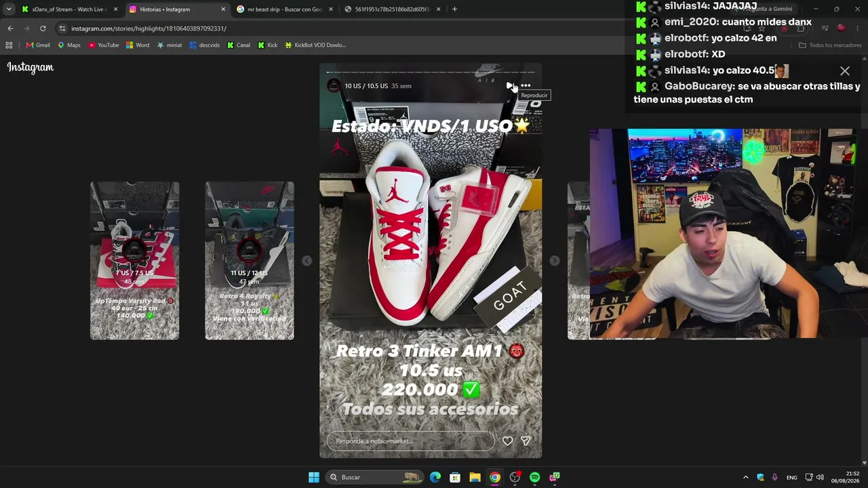Click the instagram.com address bar URL
The image size is (868, 488).
(x=149, y=28)
